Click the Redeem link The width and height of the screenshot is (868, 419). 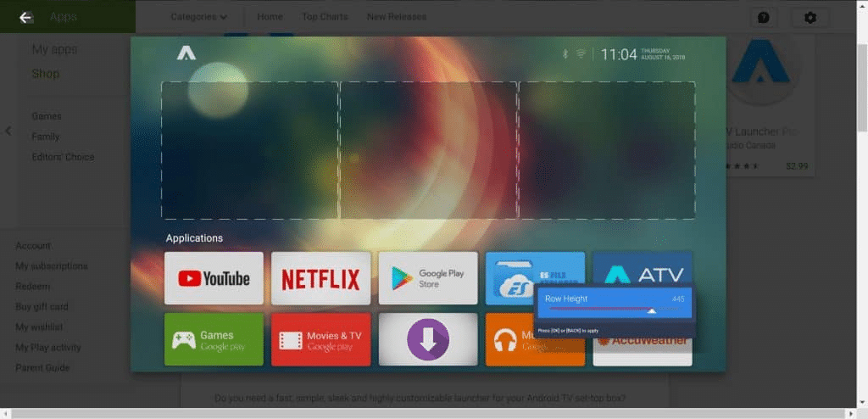coord(32,286)
